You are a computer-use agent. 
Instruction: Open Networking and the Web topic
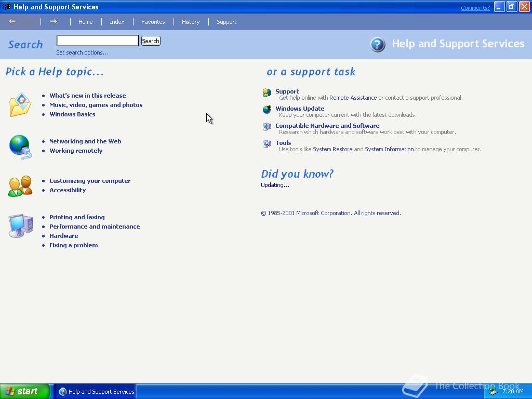[85, 141]
